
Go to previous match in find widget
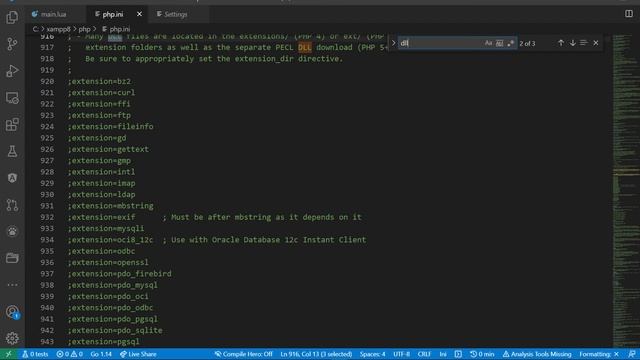(561, 43)
